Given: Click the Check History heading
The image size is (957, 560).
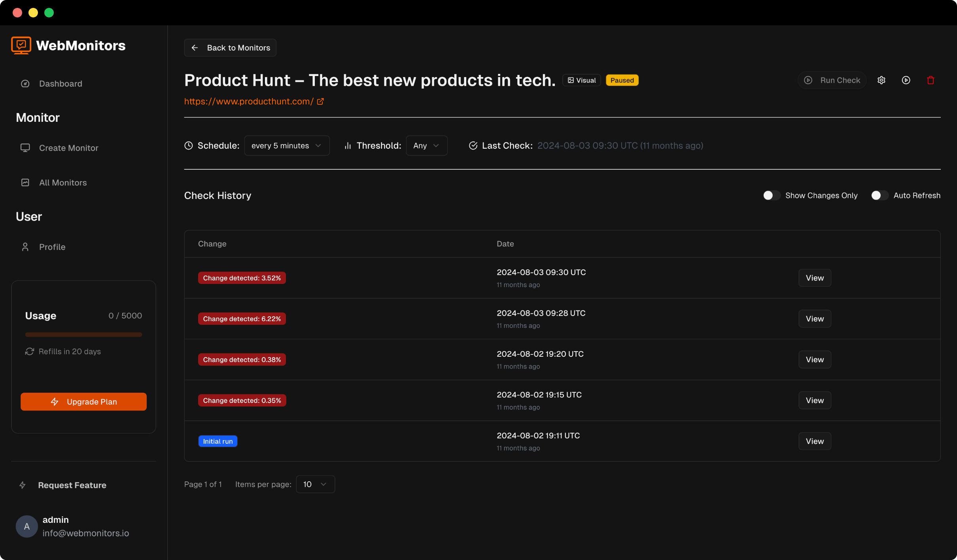Looking at the screenshot, I should pos(217,195).
